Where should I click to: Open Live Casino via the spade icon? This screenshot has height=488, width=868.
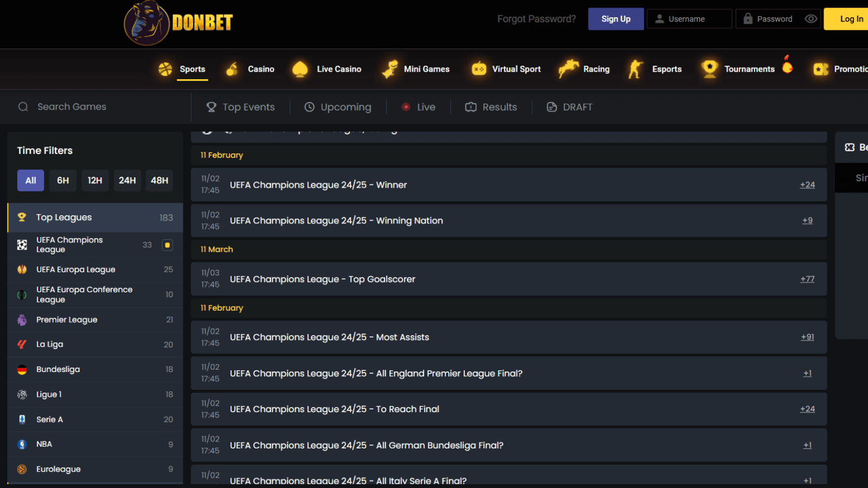pyautogui.click(x=299, y=69)
